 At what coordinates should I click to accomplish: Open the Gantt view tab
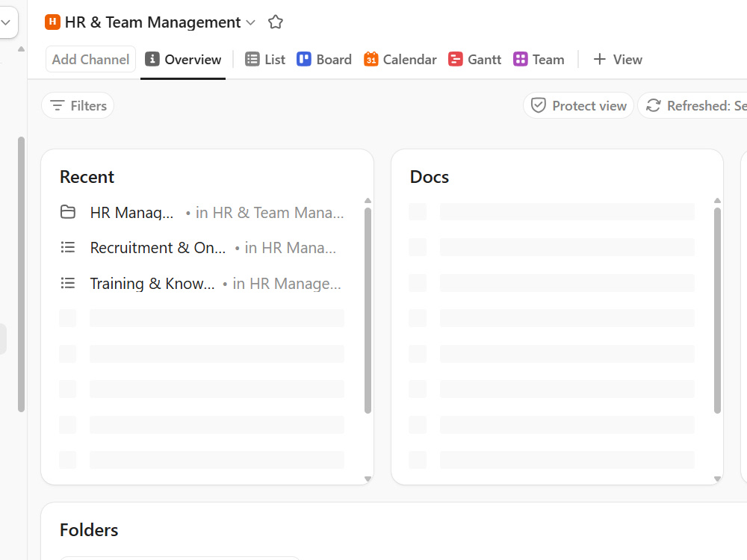click(x=474, y=60)
